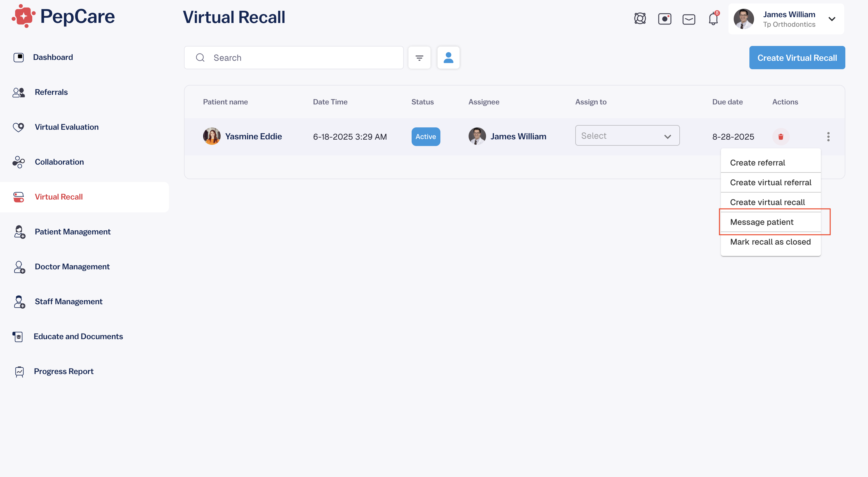Click the screen record icon in header

(665, 19)
